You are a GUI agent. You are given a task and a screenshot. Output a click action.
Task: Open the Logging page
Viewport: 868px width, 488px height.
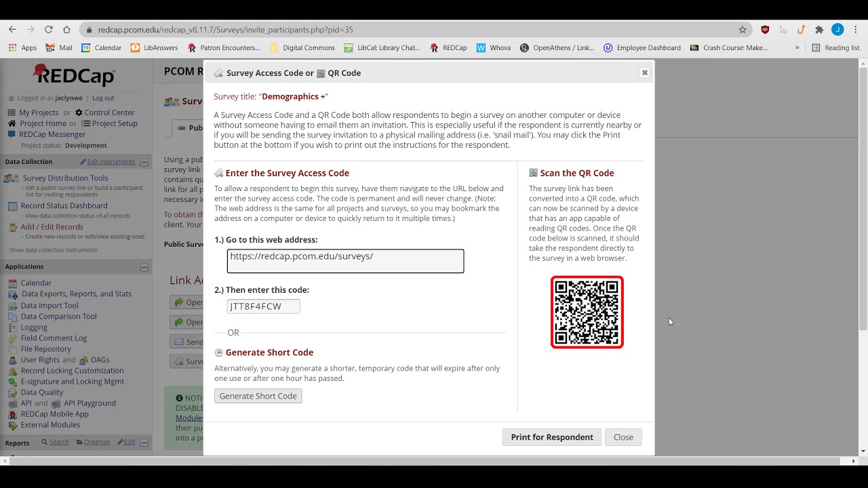click(34, 327)
